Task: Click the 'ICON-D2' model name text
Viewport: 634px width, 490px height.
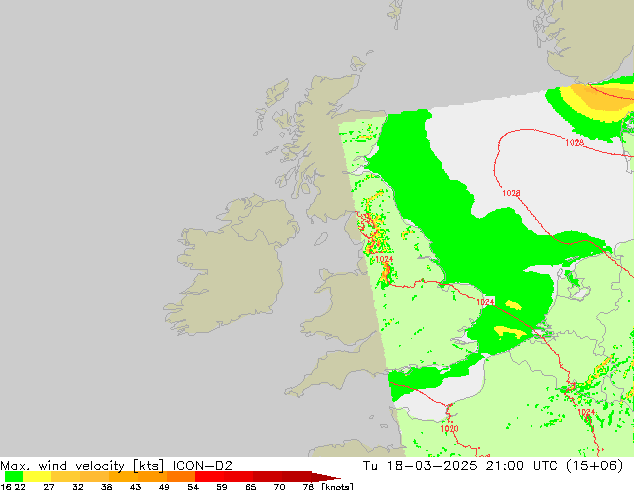Action: pyautogui.click(x=203, y=466)
